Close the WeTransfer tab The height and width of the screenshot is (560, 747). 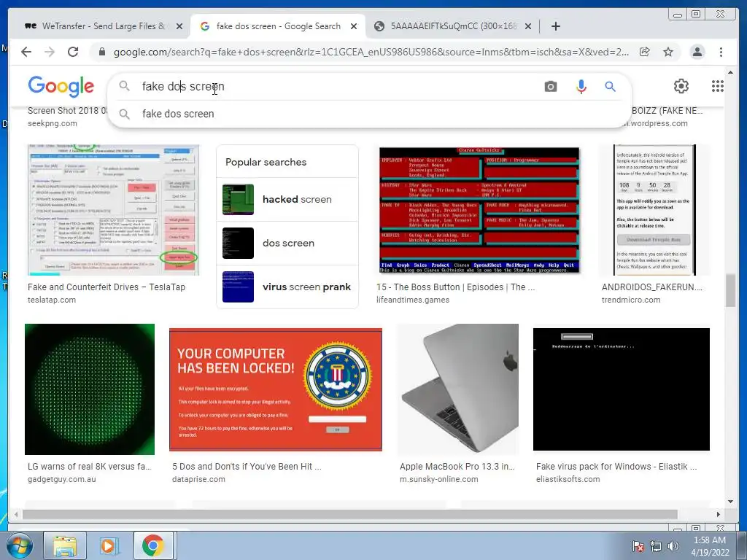pos(179,26)
